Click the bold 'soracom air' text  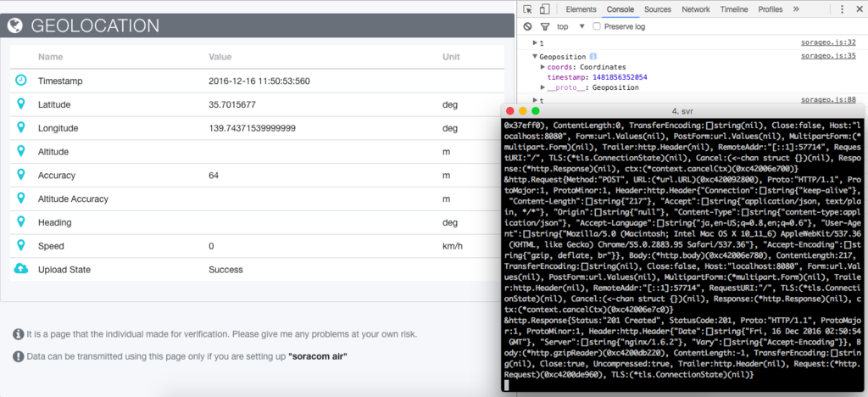317,356
